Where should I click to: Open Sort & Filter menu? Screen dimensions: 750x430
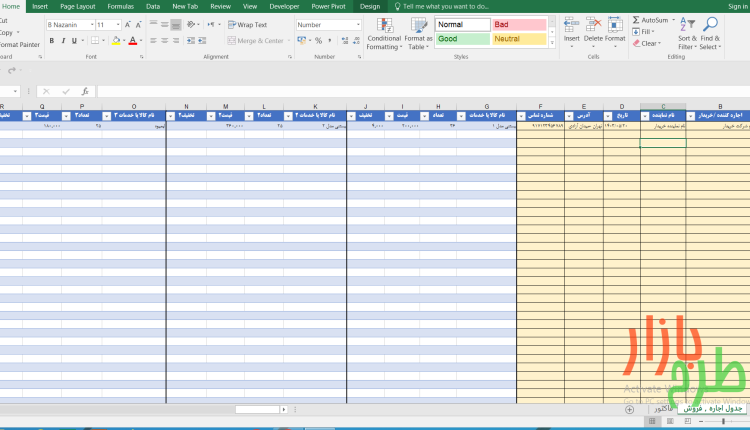tap(687, 34)
